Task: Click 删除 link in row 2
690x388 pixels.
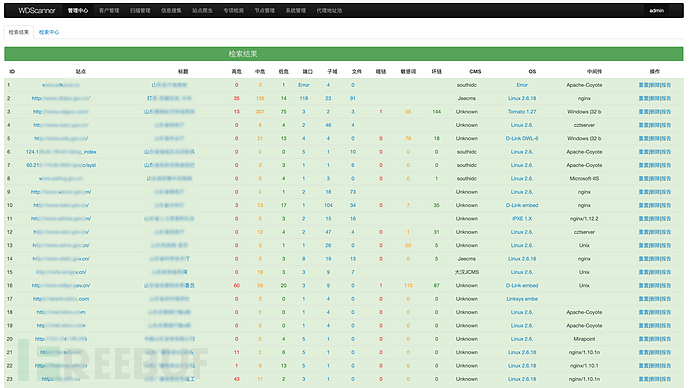Action: [x=655, y=99]
